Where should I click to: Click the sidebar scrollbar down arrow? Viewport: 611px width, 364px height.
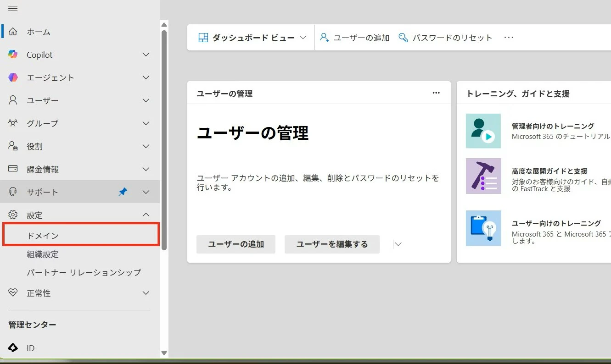[x=164, y=353]
